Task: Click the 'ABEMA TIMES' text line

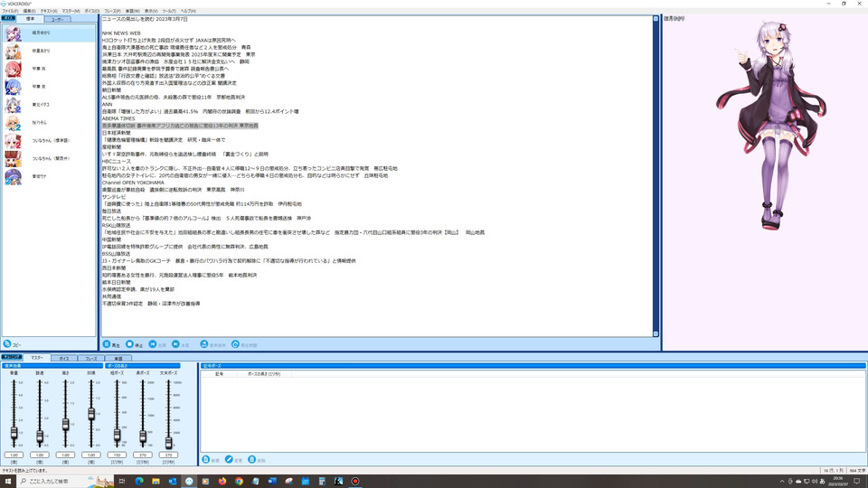Action: click(x=118, y=118)
